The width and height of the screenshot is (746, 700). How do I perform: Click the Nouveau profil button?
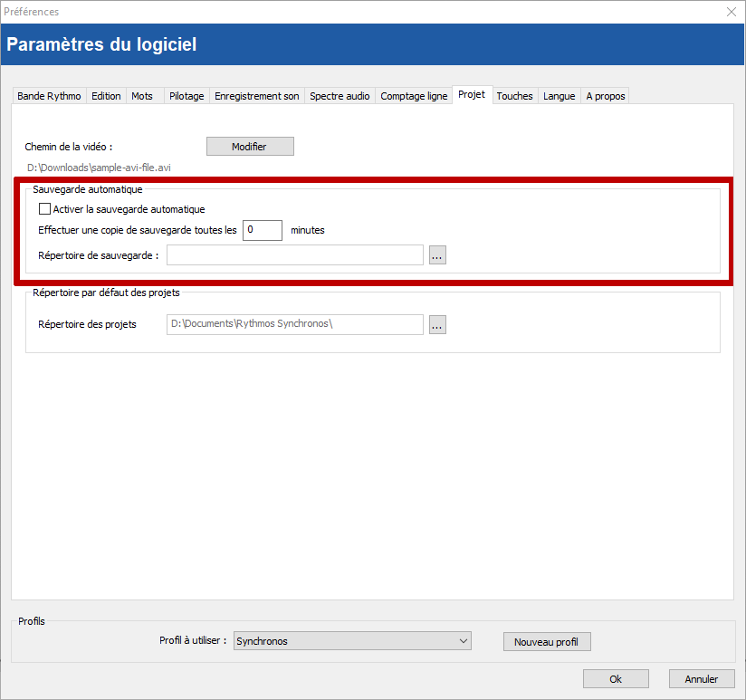coord(546,642)
